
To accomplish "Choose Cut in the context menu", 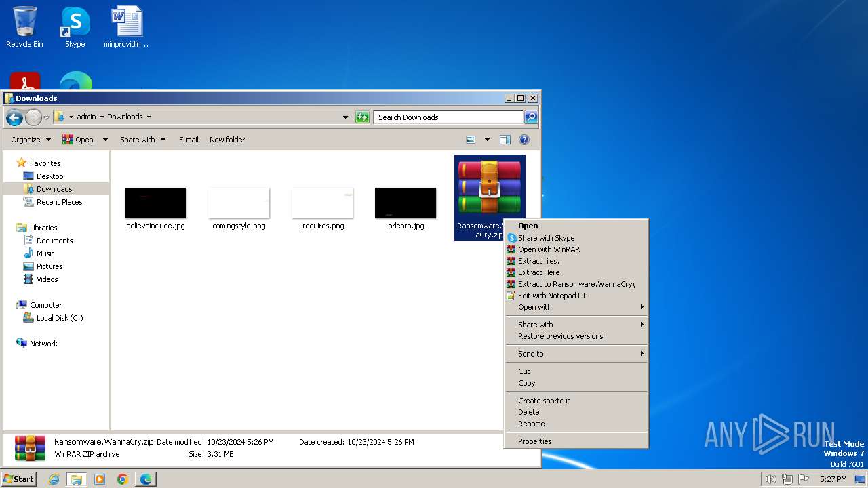I will [576, 371].
